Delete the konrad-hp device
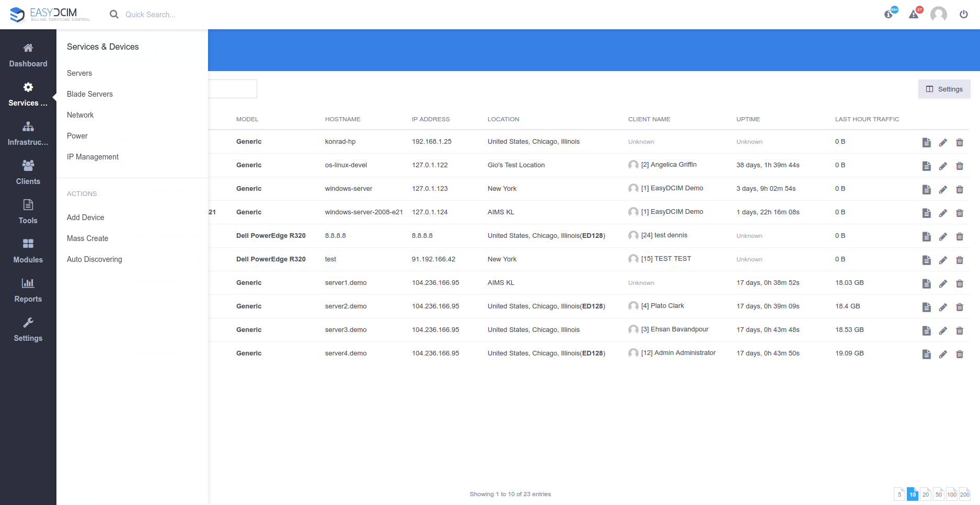 tap(960, 142)
